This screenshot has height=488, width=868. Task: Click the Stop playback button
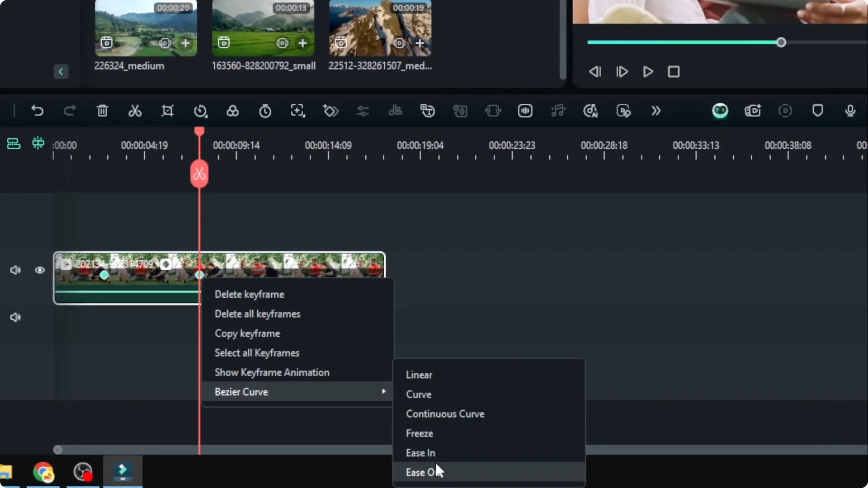[x=674, y=71]
